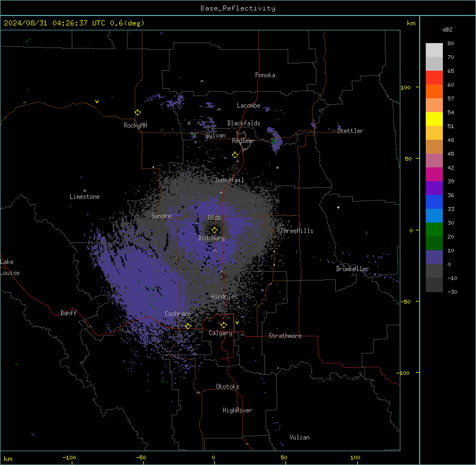Click the Innisfail city label
Screen dimensions: 476x465
(x=230, y=180)
